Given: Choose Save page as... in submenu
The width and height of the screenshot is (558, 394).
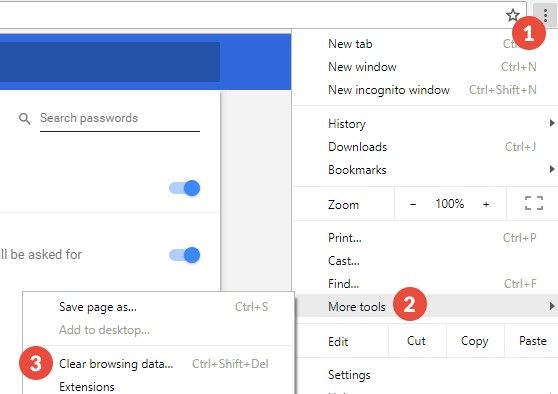Looking at the screenshot, I should click(158, 307).
